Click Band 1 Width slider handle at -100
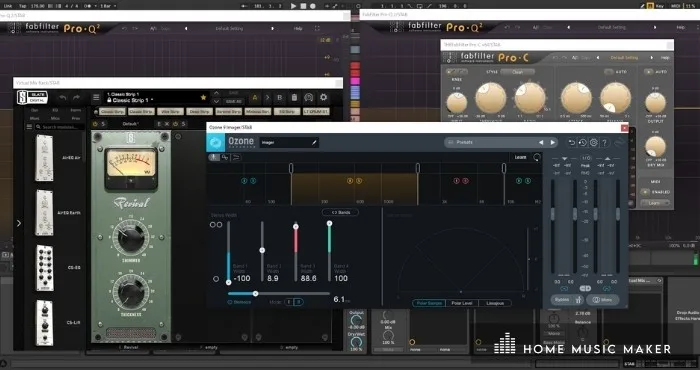Viewport: 700px width, 370px height. point(229,282)
